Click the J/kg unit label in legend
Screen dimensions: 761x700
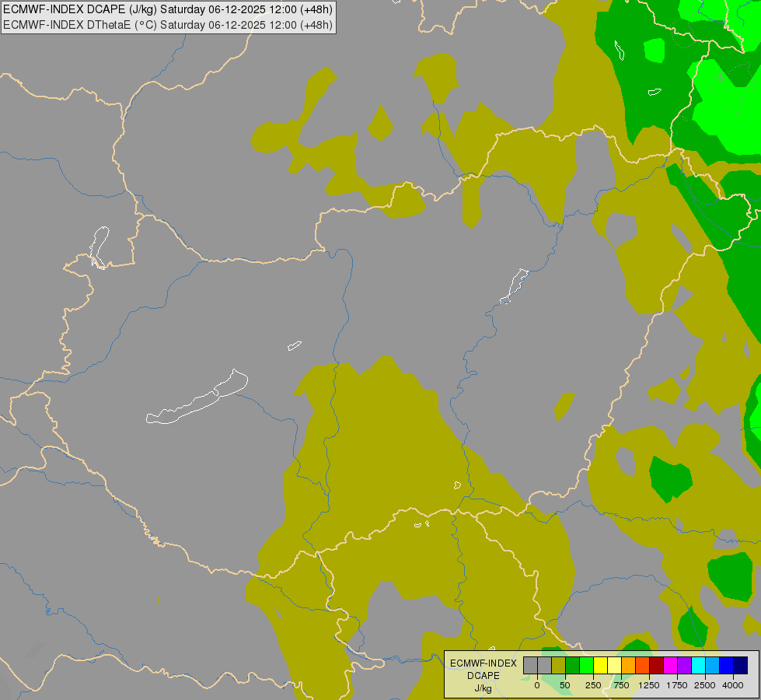[483, 689]
